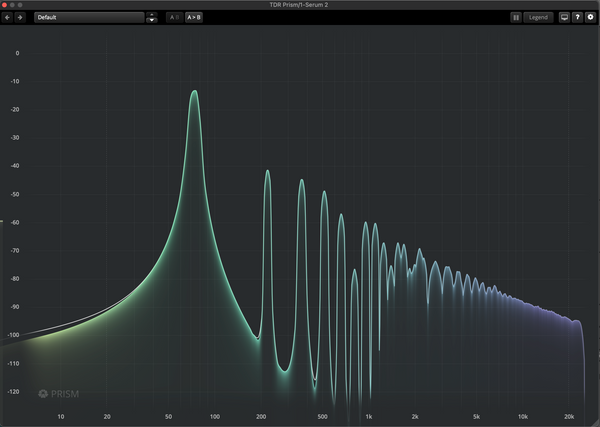Click the 1k frequency axis label
Screen dimensions: 600x427
(368, 417)
